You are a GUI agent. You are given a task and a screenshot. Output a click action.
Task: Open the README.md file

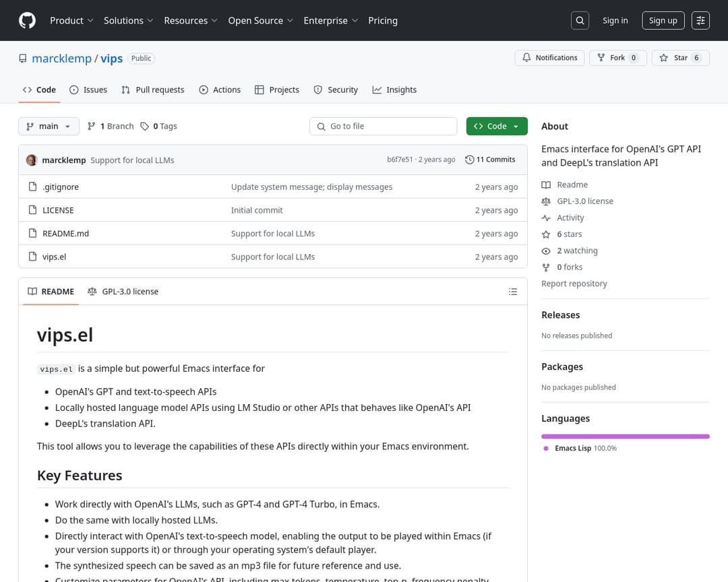click(65, 233)
